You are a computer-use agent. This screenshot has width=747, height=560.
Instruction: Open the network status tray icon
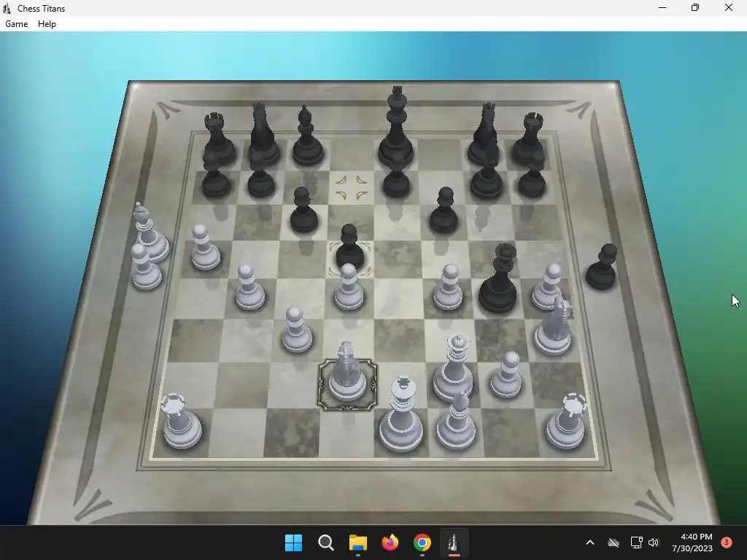[636, 542]
